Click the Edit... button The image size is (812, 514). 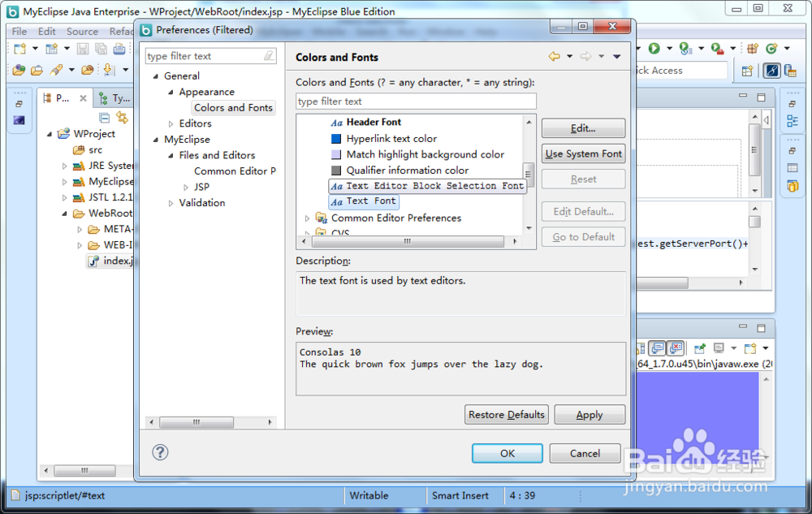point(583,128)
